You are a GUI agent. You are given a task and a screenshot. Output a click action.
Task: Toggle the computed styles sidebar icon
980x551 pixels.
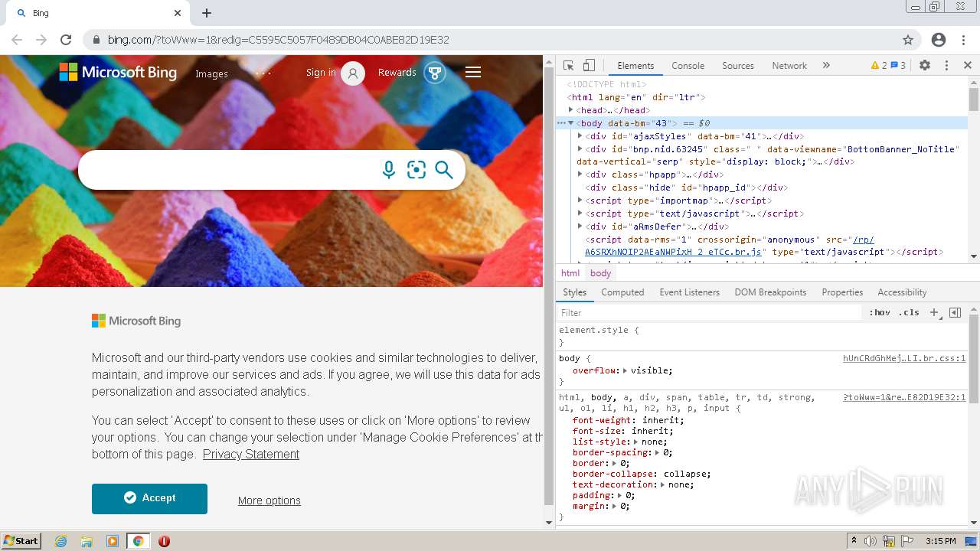coord(955,312)
